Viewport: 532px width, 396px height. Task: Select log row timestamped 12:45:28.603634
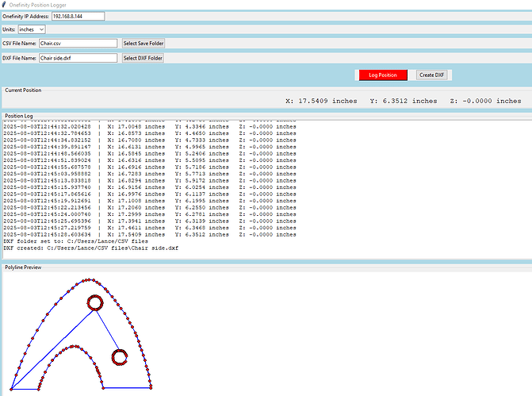point(150,235)
